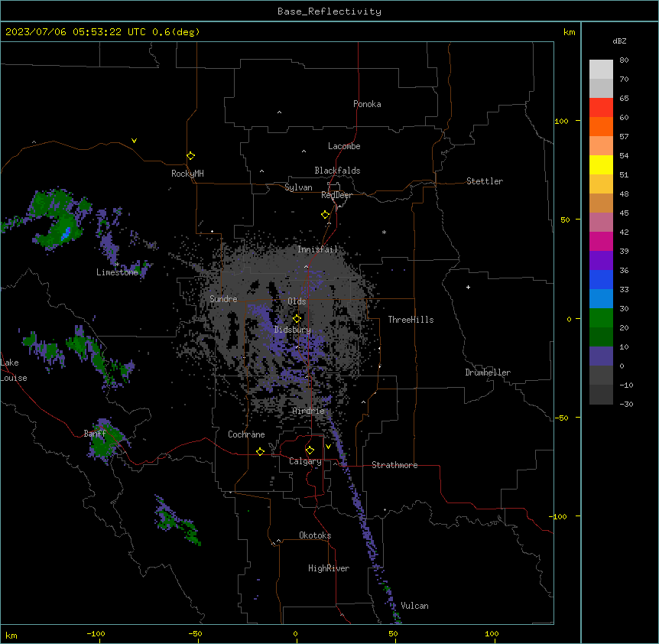This screenshot has height=644, width=659.
Task: Click the Limestone label
Action: pos(117,272)
